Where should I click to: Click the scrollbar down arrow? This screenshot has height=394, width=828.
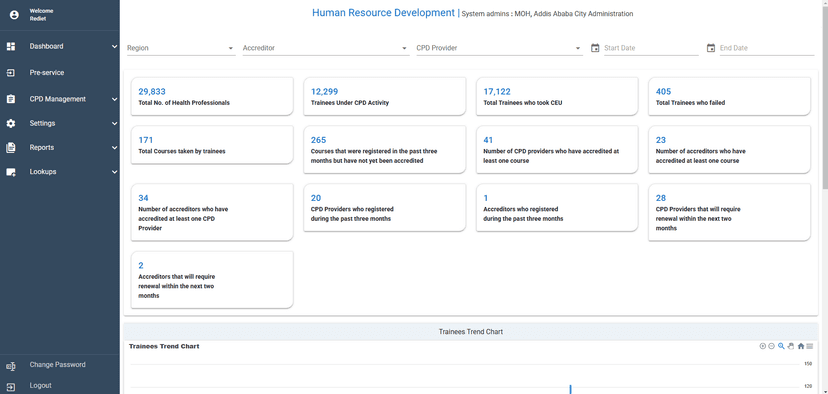[x=825, y=391]
